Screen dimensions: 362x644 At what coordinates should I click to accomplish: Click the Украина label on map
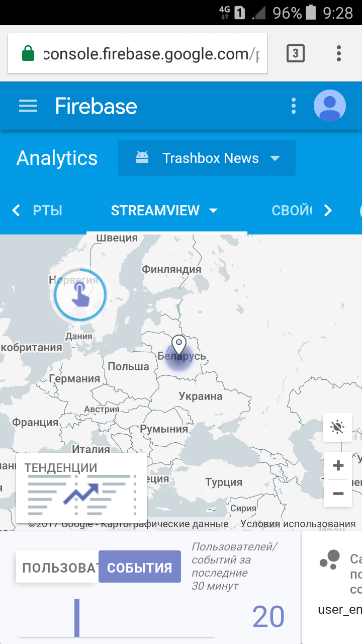201,396
